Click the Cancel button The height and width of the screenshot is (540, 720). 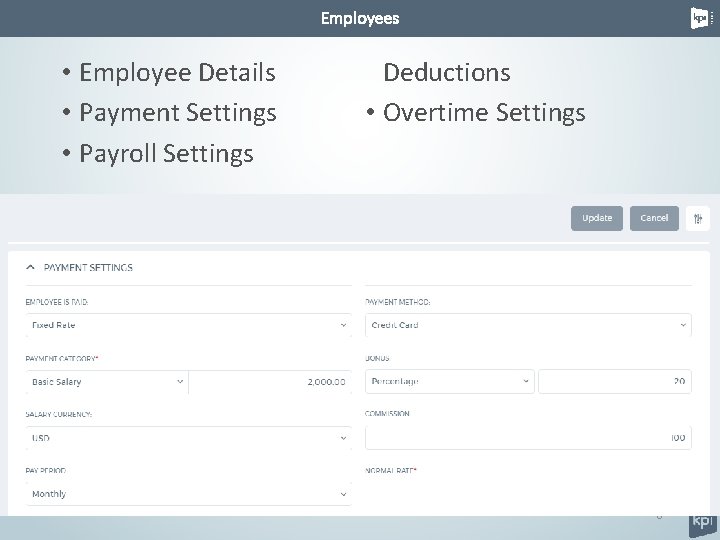click(x=654, y=218)
